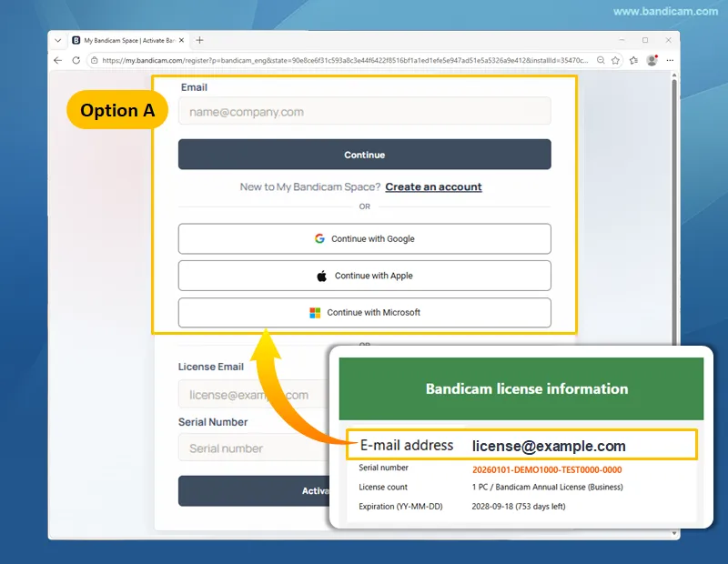Click the Continue button
The width and height of the screenshot is (728, 564).
point(365,155)
